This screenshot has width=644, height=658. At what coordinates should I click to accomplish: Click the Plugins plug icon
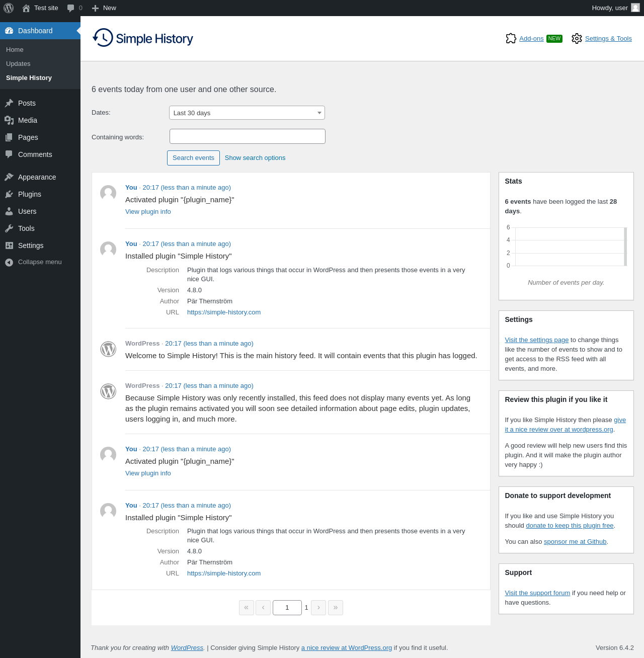9,194
